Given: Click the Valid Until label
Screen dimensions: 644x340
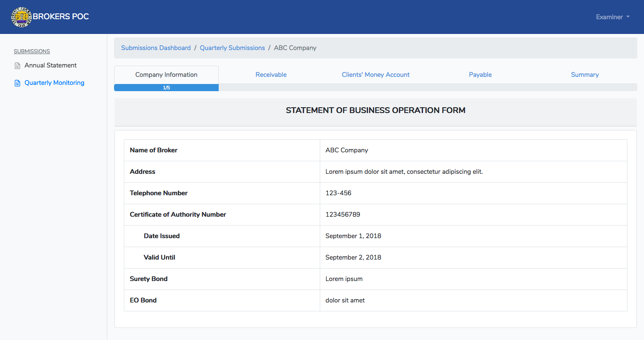Looking at the screenshot, I should click(x=160, y=257).
